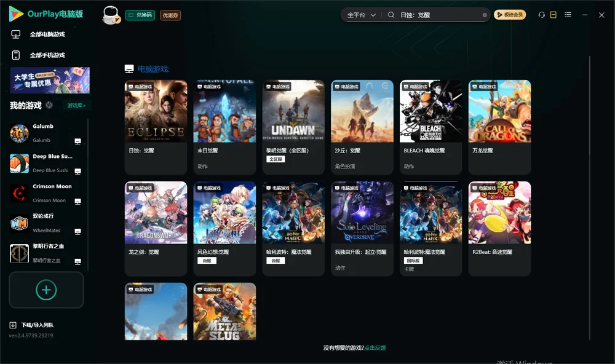Open the 优惠券 coupons button
Image resolution: width=615 pixels, height=364 pixels.
coord(170,15)
